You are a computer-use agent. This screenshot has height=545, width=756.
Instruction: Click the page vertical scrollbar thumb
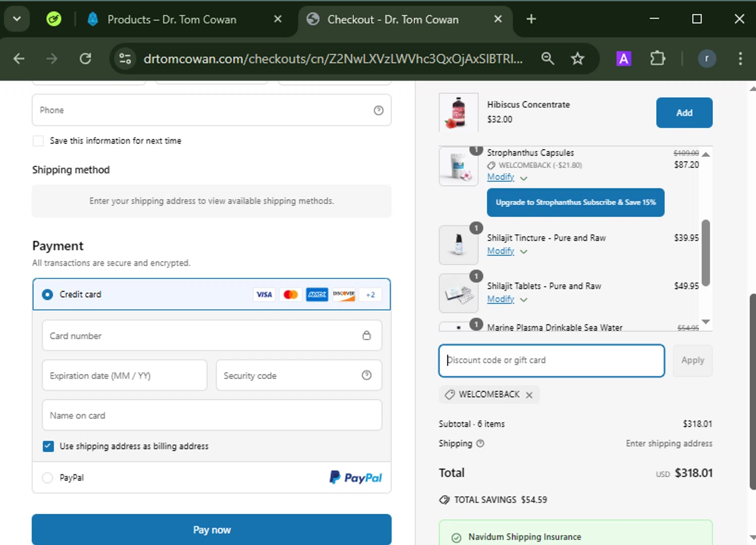coord(752,392)
